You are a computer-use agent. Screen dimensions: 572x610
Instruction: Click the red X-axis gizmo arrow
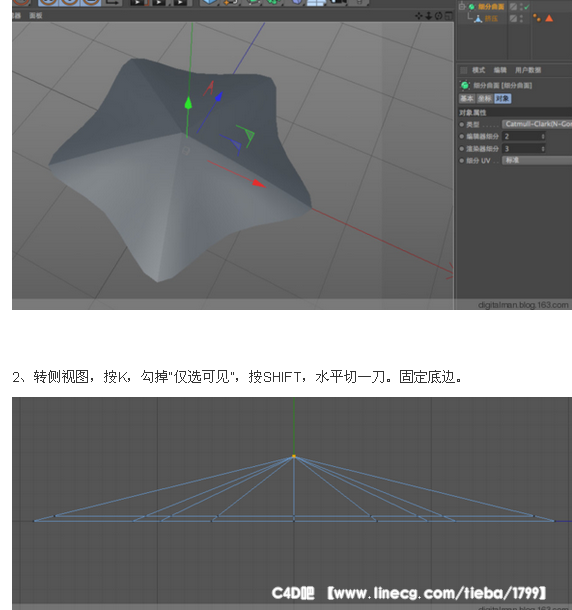[x=258, y=183]
